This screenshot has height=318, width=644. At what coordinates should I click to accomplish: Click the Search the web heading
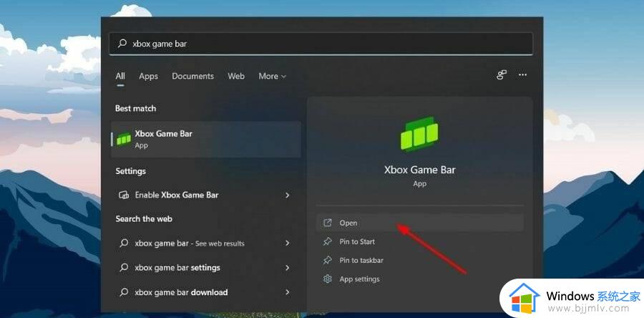(144, 219)
